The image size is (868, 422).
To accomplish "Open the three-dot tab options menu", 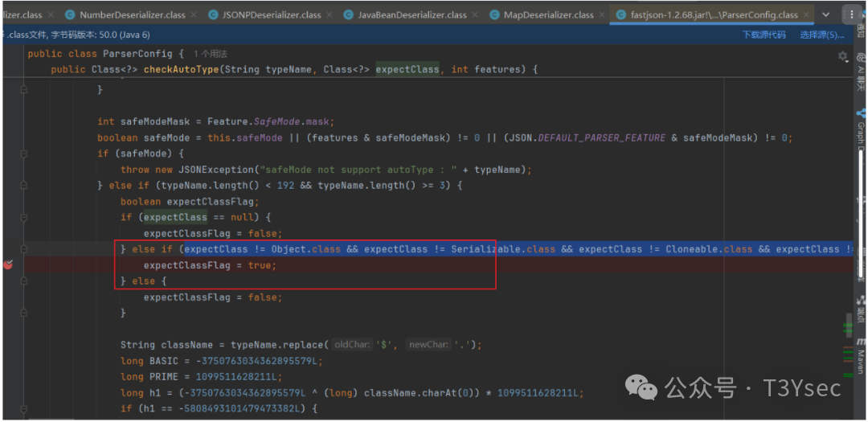I will tap(851, 14).
